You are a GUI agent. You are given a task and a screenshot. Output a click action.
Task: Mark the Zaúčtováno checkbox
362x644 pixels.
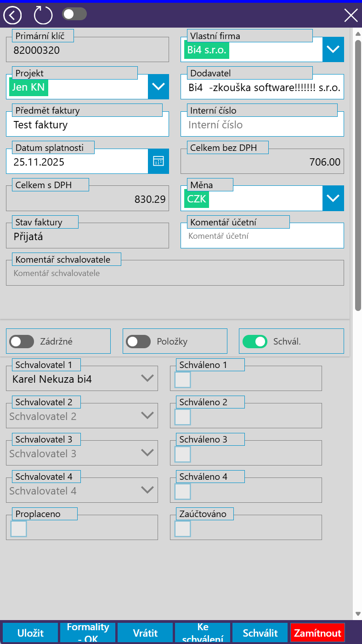[x=183, y=529]
